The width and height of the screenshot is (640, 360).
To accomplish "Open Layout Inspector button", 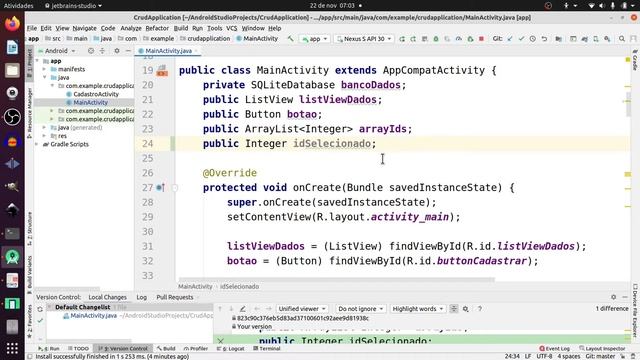I will pos(602,349).
